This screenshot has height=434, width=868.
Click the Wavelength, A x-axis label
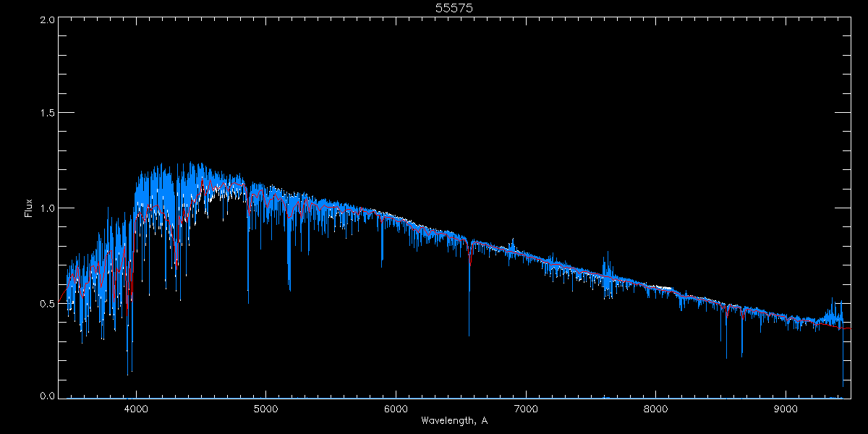point(454,421)
